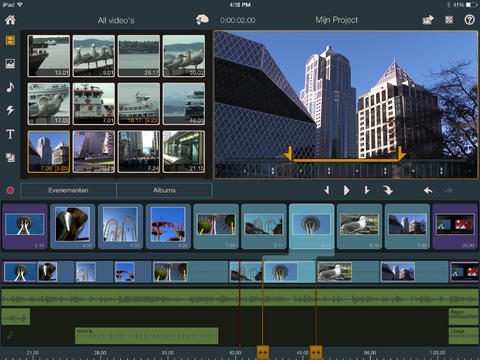Switch to the Albums tab

click(x=164, y=190)
